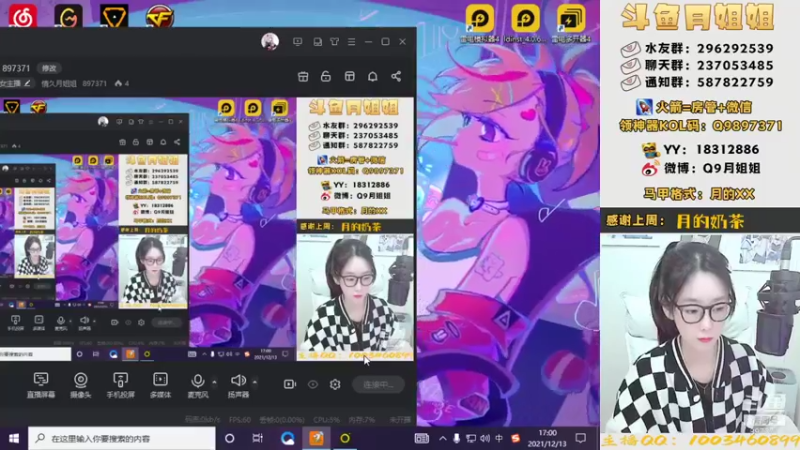Open Cortana circle on taskbar

point(230,438)
